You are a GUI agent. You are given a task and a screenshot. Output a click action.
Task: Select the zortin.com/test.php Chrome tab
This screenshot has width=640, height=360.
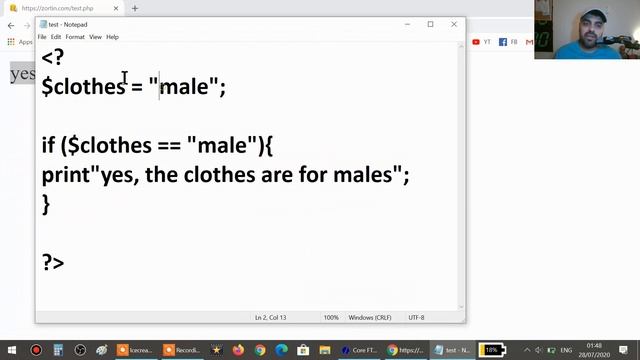pos(63,8)
